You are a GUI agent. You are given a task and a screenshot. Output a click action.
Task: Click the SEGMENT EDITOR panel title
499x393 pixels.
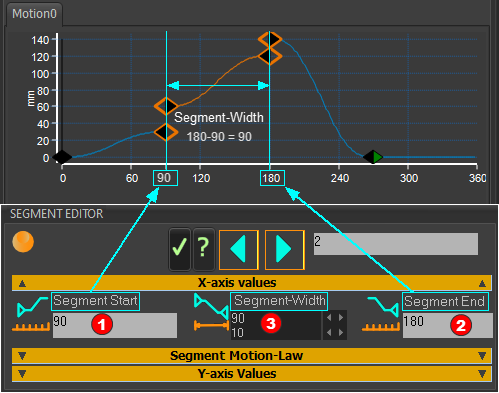(56, 214)
